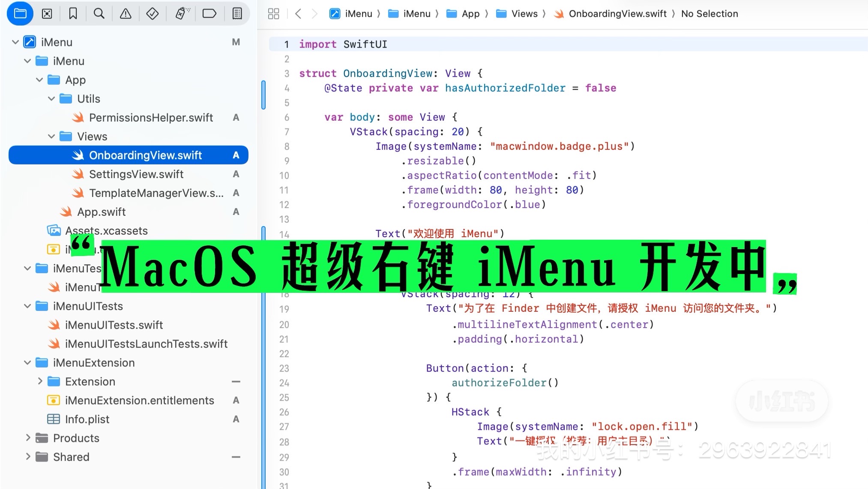Open the Project navigator folder icon
Image resolution: width=868 pixels, height=489 pixels.
[x=20, y=14]
